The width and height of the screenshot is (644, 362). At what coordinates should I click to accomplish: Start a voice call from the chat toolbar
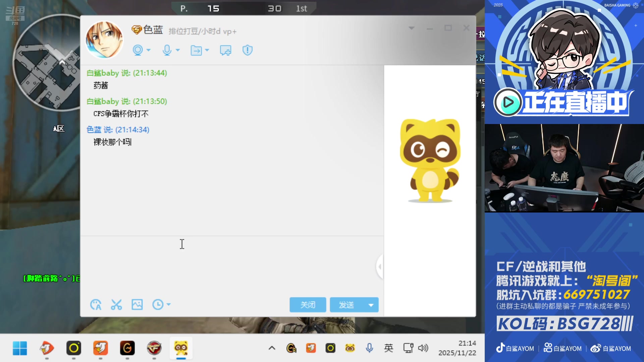point(167,50)
